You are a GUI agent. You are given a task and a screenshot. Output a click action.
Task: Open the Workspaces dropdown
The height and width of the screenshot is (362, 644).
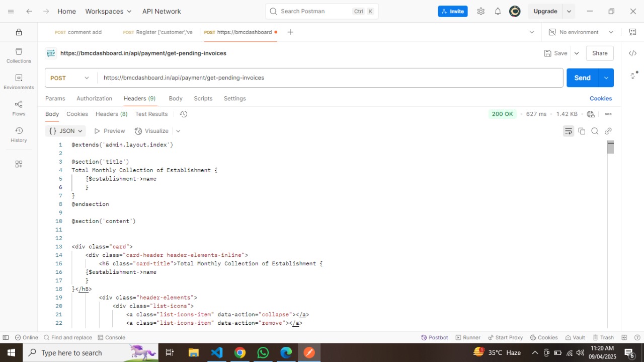[108, 11]
